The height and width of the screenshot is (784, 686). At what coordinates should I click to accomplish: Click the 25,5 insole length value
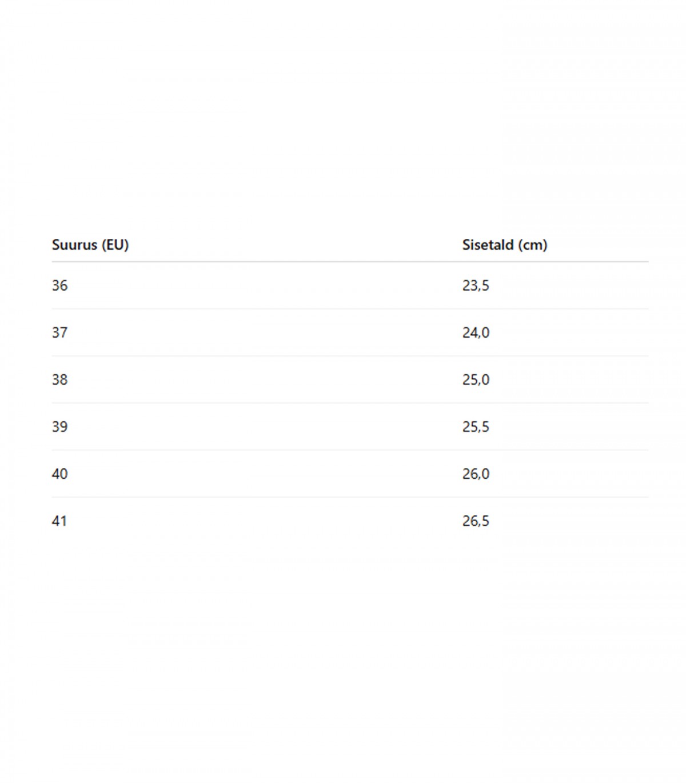coord(476,427)
